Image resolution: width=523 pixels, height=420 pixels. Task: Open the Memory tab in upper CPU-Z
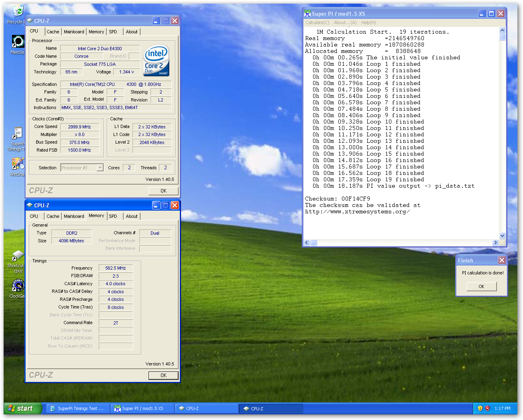(96, 32)
